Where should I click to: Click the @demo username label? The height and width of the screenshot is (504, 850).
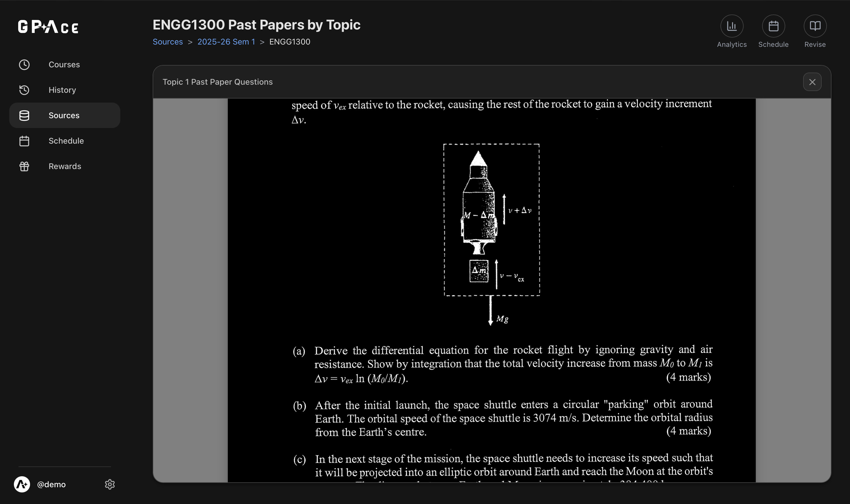[51, 484]
